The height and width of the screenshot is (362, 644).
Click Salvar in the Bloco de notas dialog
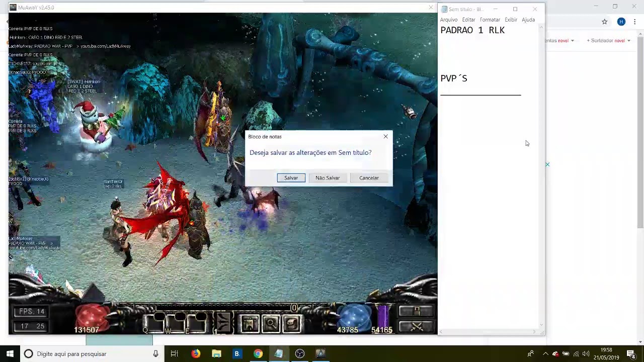pos(291,178)
